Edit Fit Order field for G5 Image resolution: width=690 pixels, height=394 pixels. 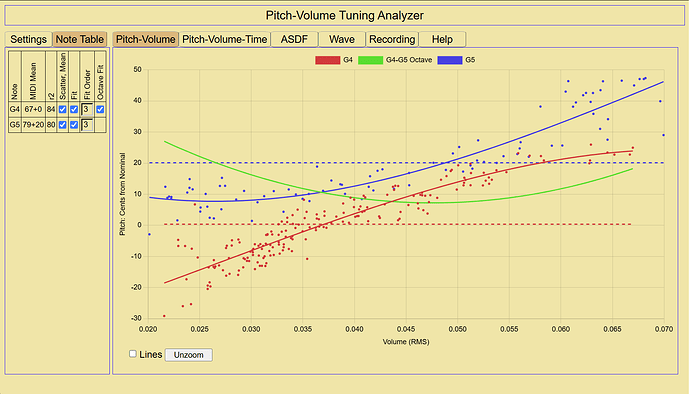click(87, 125)
